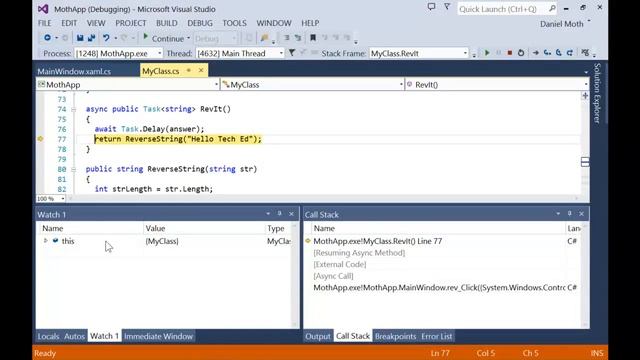Click the Find in Files toolbar icon
640x360 pixels.
tap(264, 38)
